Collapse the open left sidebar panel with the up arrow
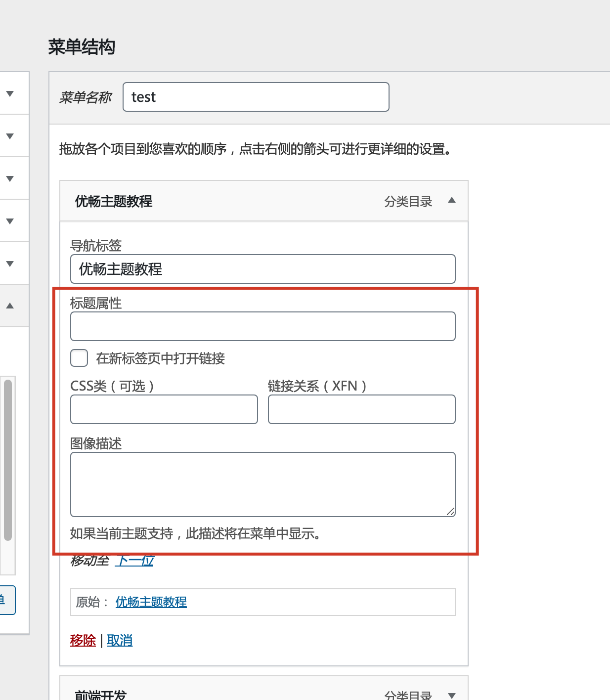This screenshot has height=700, width=610. (10, 306)
